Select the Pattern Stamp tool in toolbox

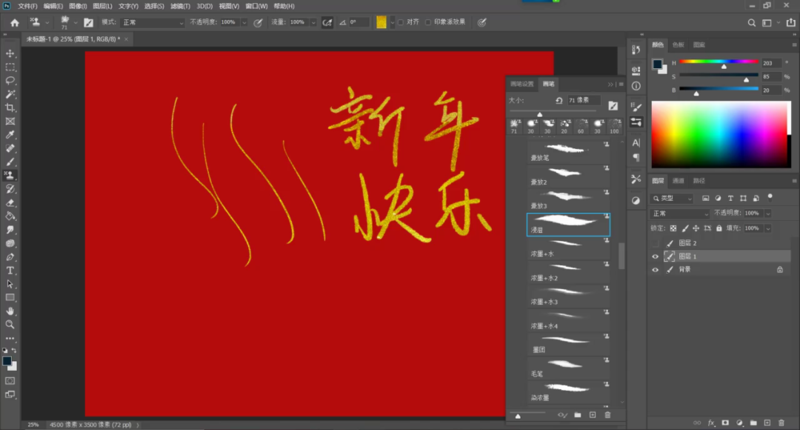pos(10,175)
